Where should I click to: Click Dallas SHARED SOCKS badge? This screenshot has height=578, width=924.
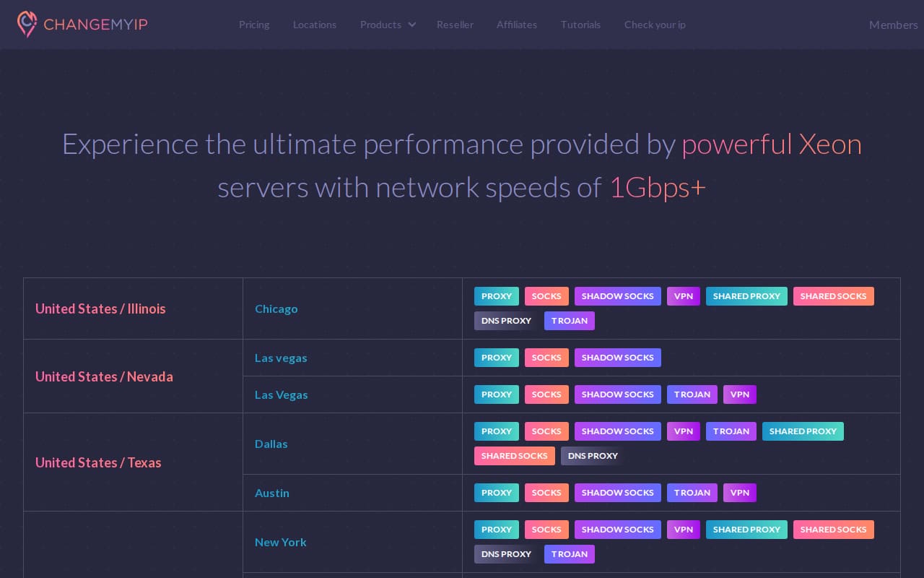click(x=515, y=456)
